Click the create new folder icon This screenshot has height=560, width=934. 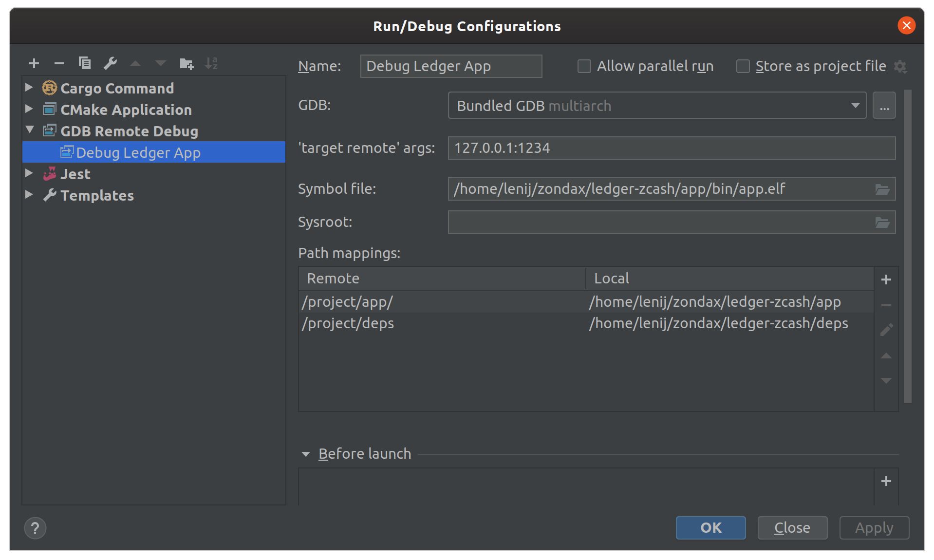point(187,63)
